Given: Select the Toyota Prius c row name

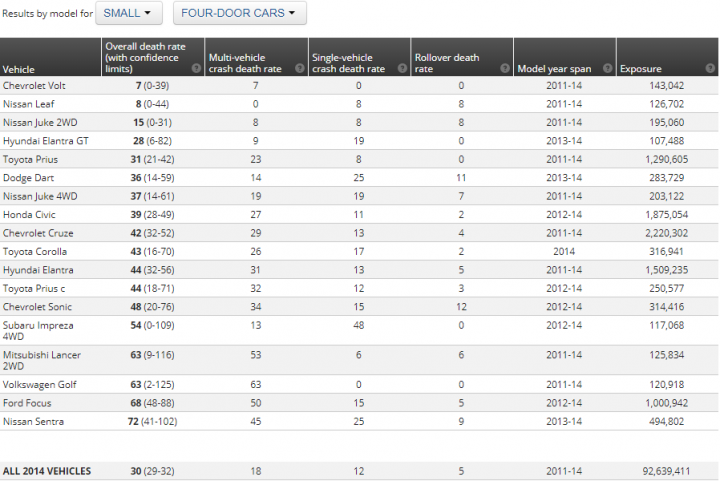Looking at the screenshot, I should [x=34, y=288].
